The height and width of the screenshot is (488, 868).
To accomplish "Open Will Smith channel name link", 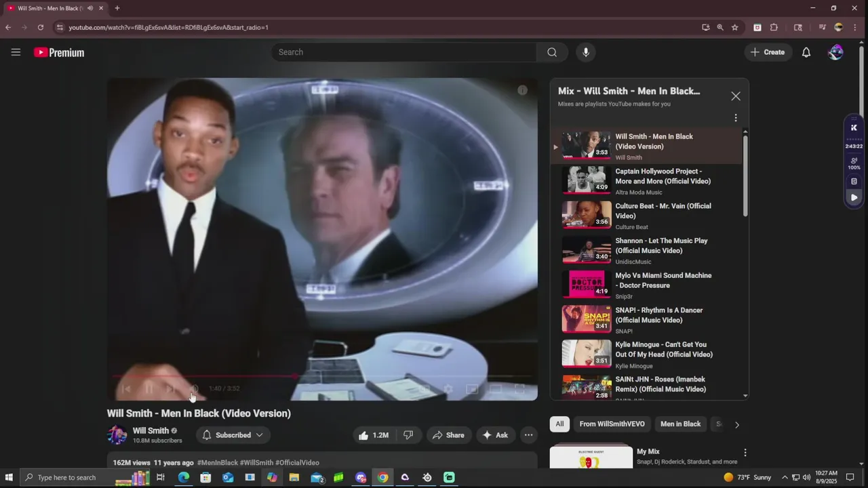I will click(151, 430).
